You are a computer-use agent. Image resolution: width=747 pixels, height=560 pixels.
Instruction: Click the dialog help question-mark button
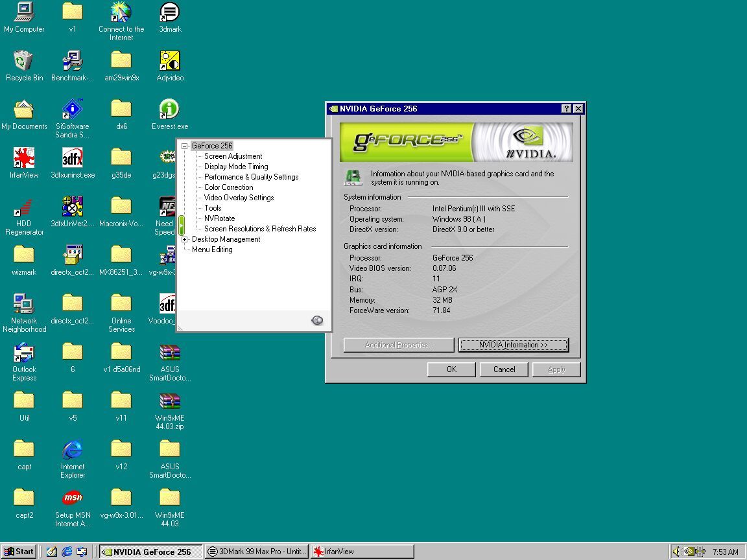pyautogui.click(x=566, y=109)
